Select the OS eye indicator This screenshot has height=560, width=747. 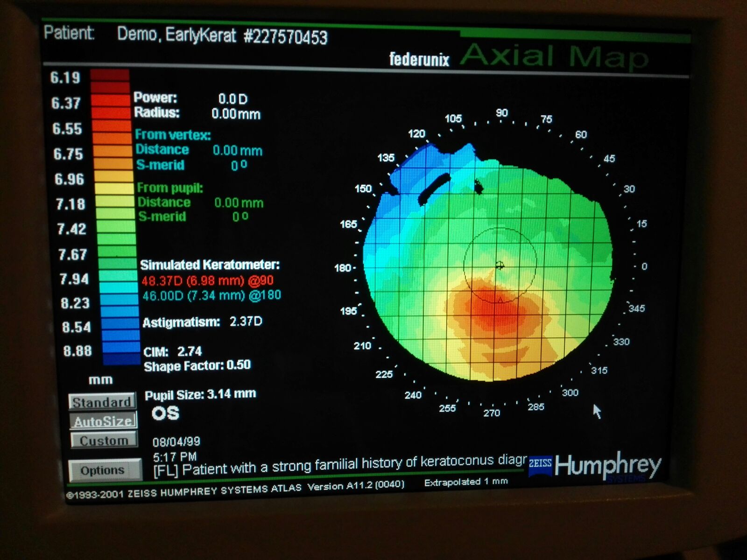pos(165,413)
